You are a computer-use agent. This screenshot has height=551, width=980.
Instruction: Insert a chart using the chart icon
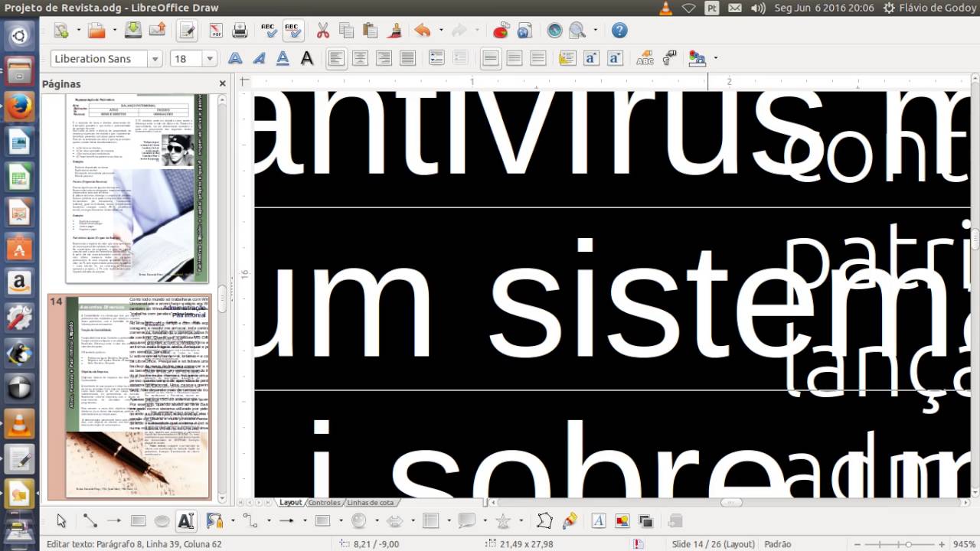click(x=501, y=31)
